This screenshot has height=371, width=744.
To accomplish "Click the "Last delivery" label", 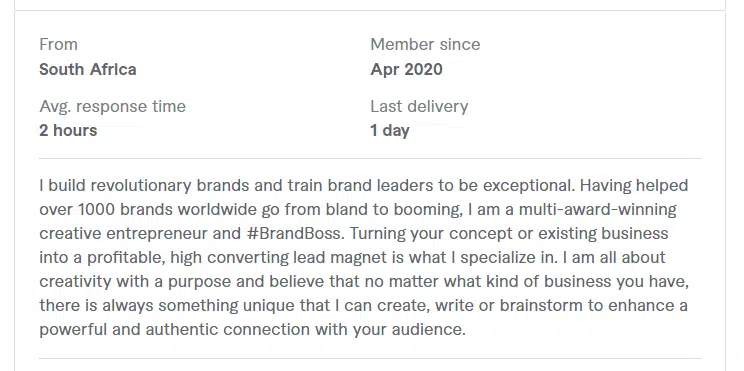I will [x=419, y=107].
